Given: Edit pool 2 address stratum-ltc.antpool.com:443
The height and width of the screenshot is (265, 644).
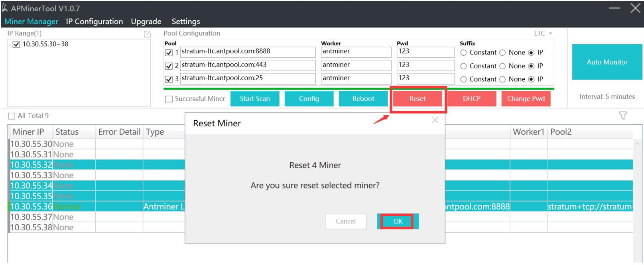Looking at the screenshot, I should click(248, 65).
